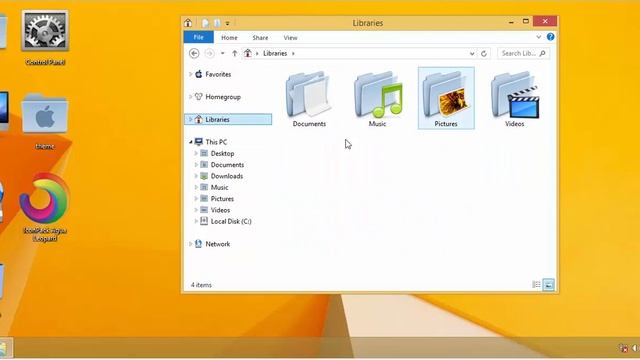Open the View ribbon tab
The image size is (640, 360).
tap(290, 38)
